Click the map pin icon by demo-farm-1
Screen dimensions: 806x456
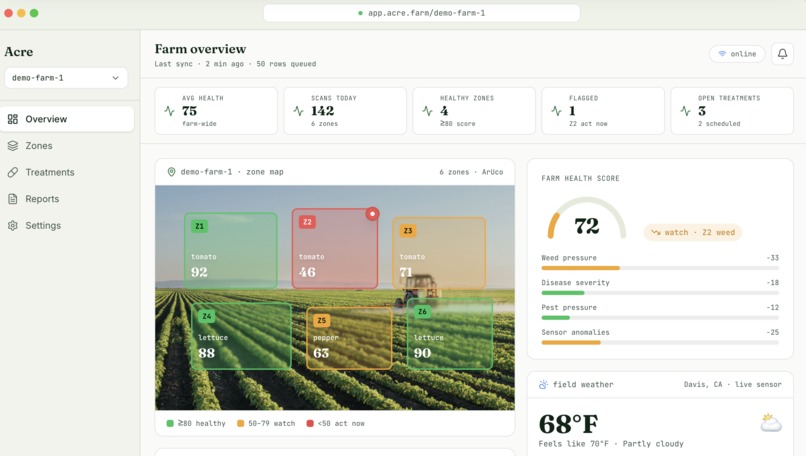pyautogui.click(x=171, y=172)
